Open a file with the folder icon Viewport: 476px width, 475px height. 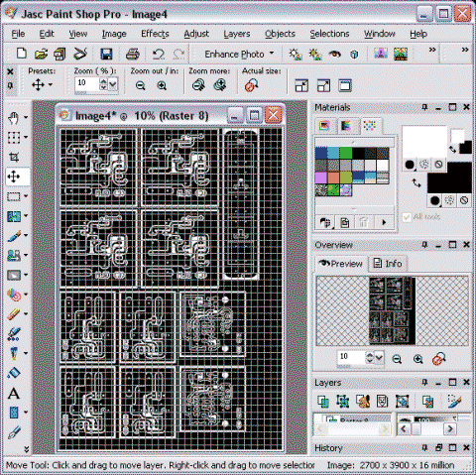(x=41, y=54)
